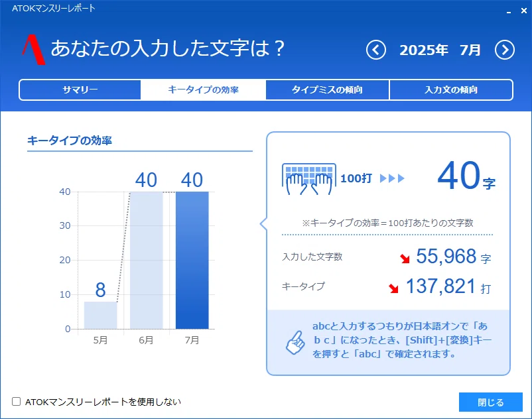This screenshot has width=532, height=419.
Task: Click the 5月 axis label
Action: 100,340
